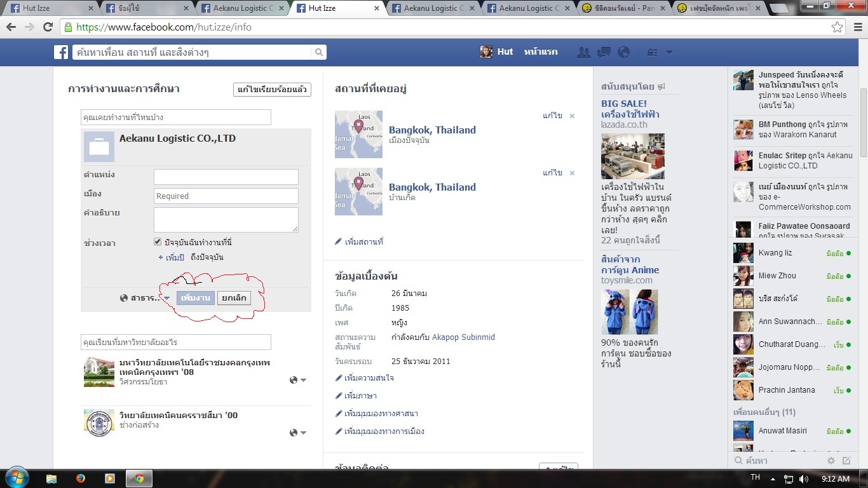Viewport: 868px width, 488px height.
Task: Open chat with Miew Zhou
Action: point(792,276)
